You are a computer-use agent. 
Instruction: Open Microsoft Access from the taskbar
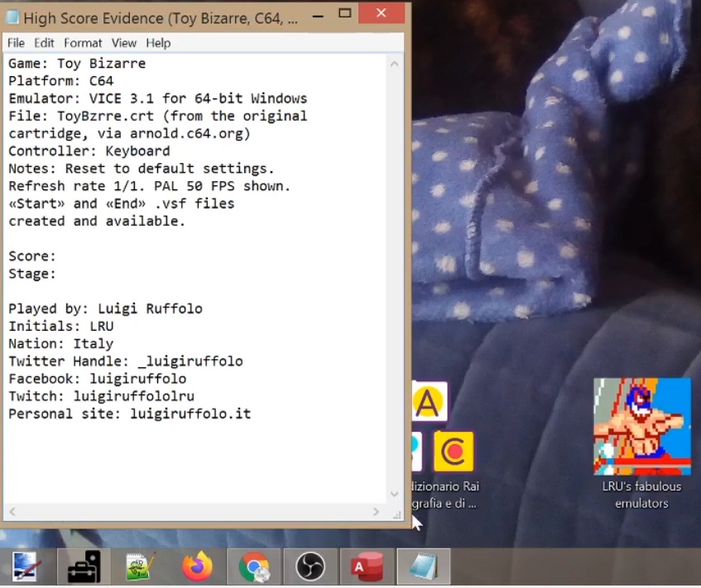click(x=367, y=567)
